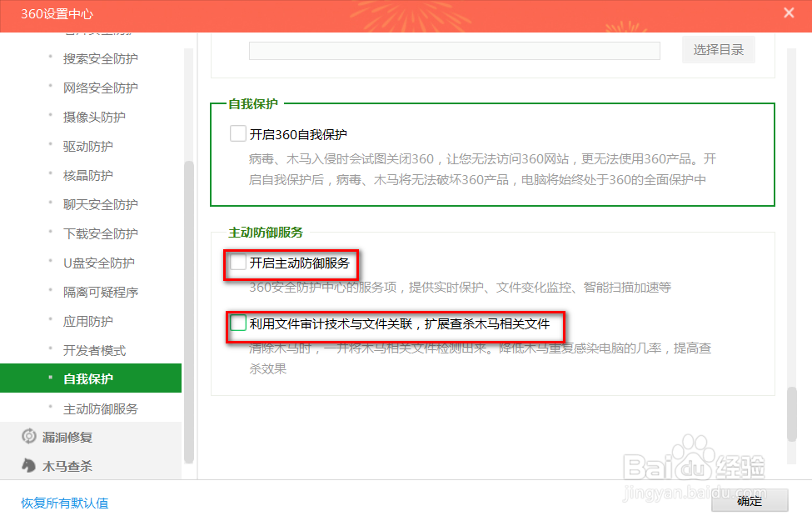Select 开发者模式 entry
This screenshot has width=812, height=521.
coord(94,350)
